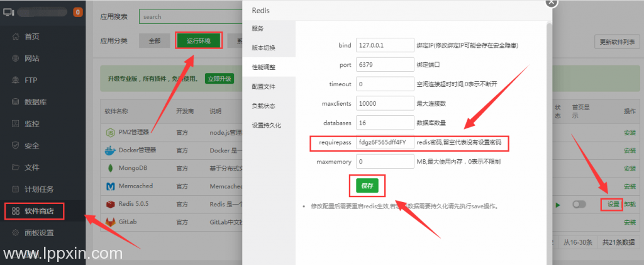Image resolution: width=644 pixels, height=265 pixels.
Task: Click the server monitor icon at top-left
Action: click(x=9, y=13)
